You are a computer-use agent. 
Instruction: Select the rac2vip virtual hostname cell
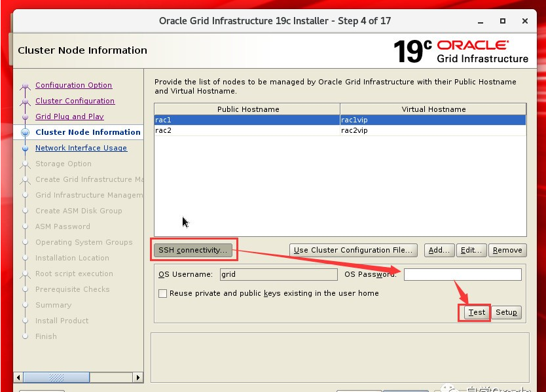433,130
